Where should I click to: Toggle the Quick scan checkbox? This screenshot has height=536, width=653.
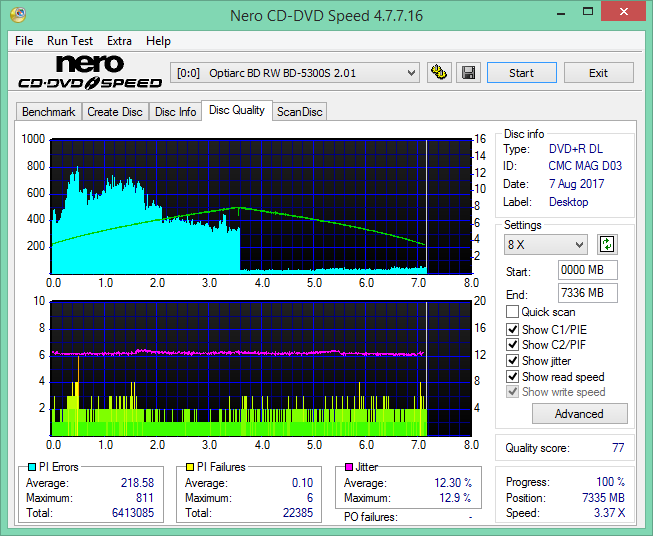[512, 312]
